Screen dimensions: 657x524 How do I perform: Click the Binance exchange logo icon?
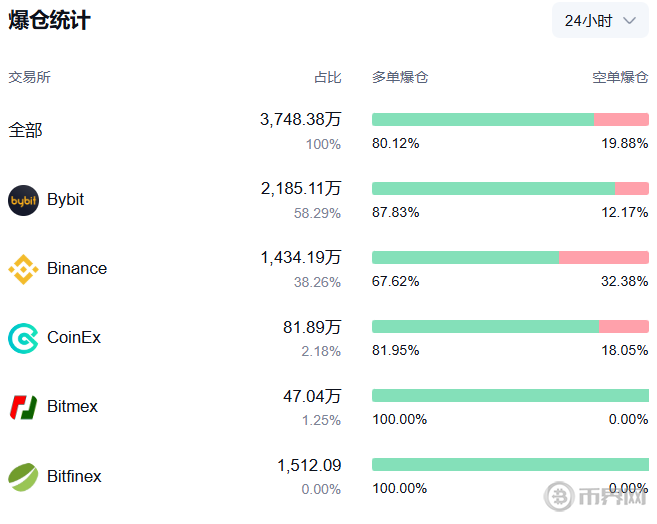tap(23, 269)
